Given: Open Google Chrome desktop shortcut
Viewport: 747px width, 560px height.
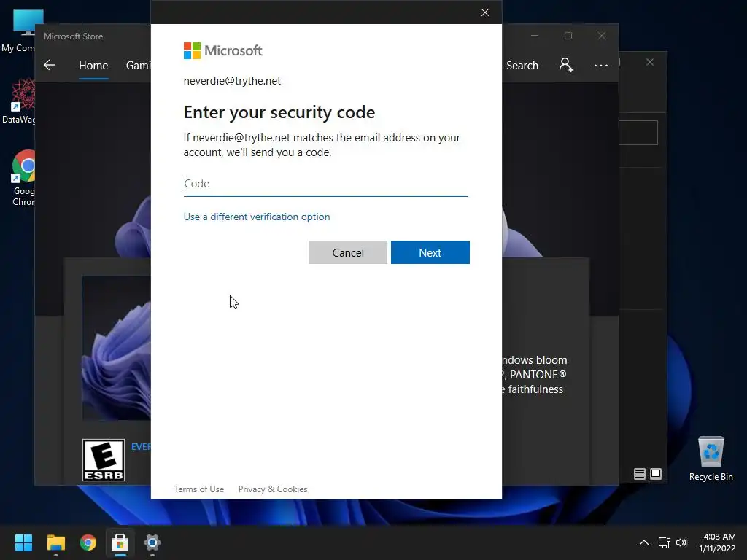Looking at the screenshot, I should click(x=23, y=178).
